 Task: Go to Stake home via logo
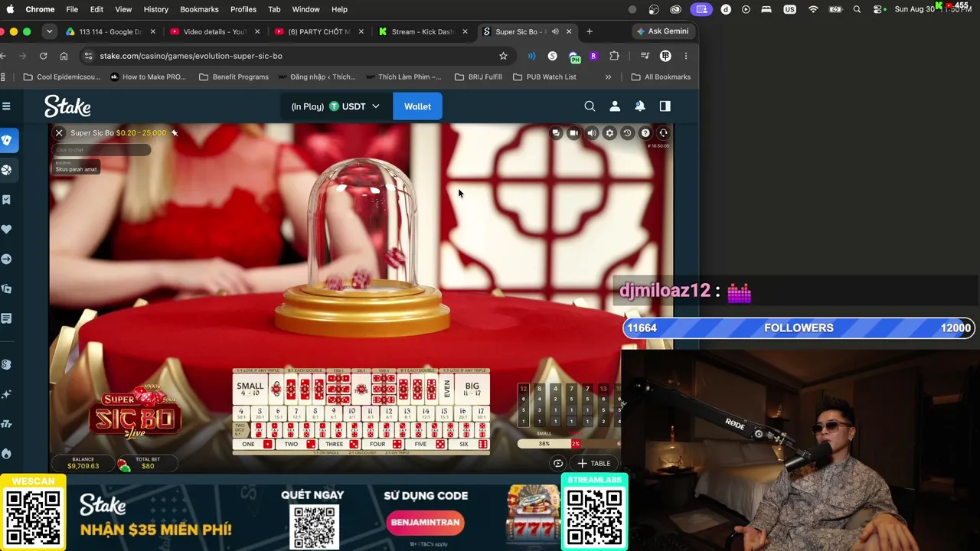tap(67, 106)
